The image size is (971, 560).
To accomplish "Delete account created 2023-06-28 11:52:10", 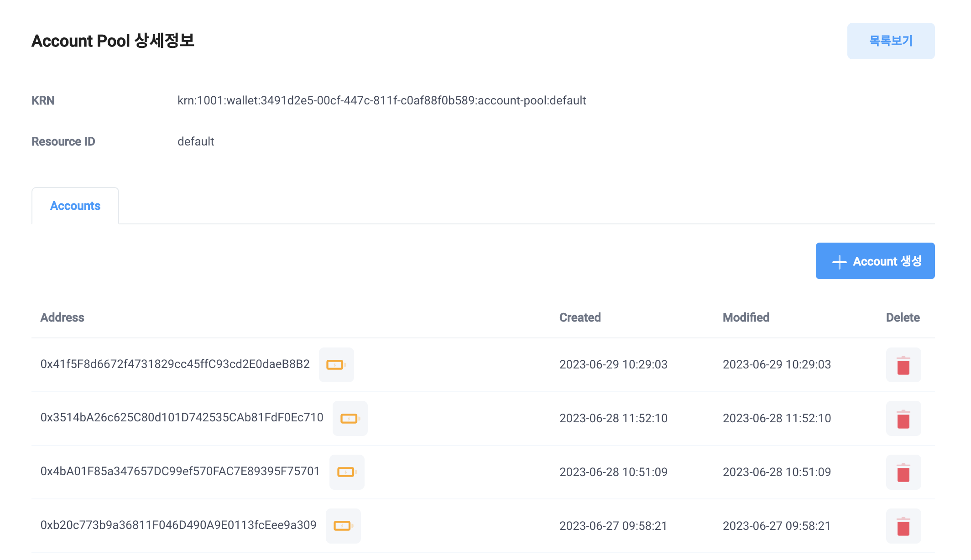I will (x=903, y=419).
